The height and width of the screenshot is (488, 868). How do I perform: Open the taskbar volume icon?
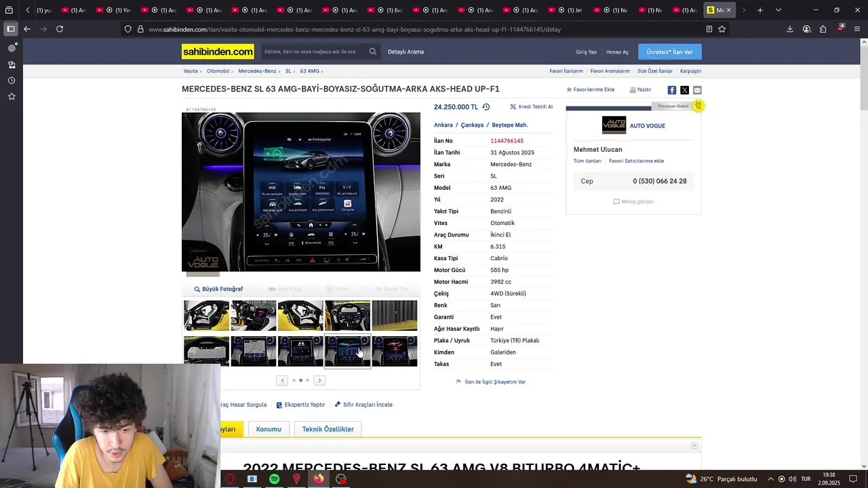click(793, 479)
